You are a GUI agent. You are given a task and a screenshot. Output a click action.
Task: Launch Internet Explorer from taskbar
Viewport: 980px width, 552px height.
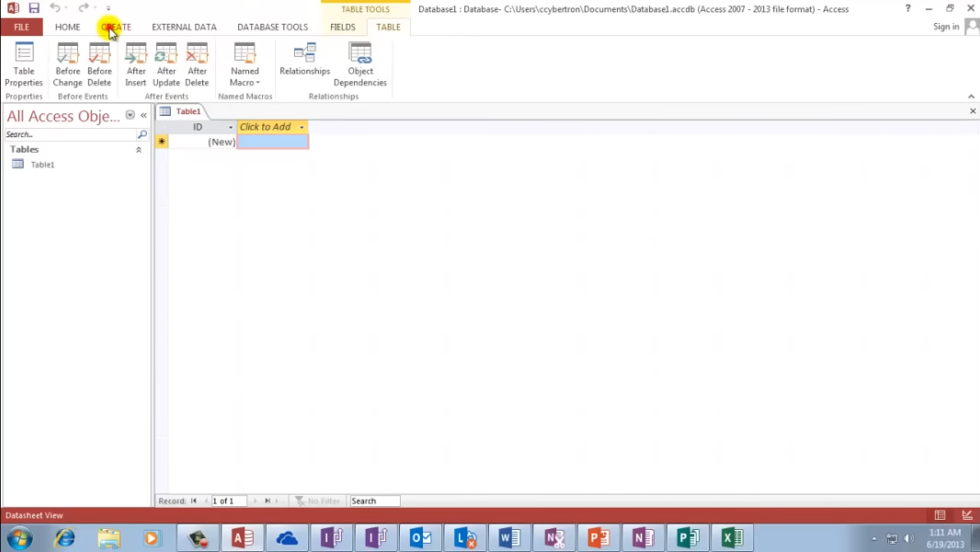[64, 537]
